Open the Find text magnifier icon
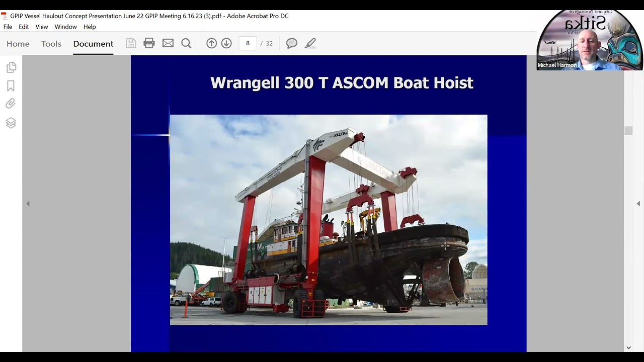This screenshot has height=362, width=644. pyautogui.click(x=186, y=43)
